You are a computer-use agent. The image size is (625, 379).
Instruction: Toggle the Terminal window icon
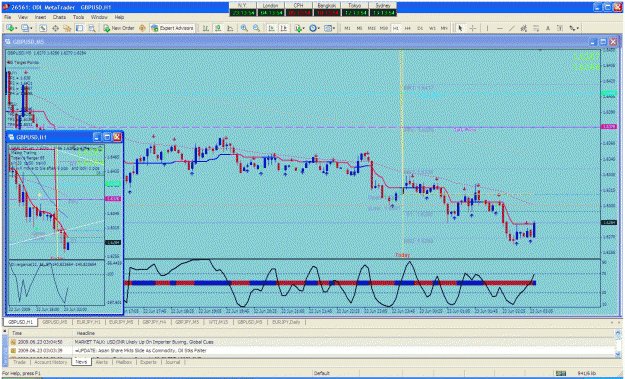[x=79, y=28]
